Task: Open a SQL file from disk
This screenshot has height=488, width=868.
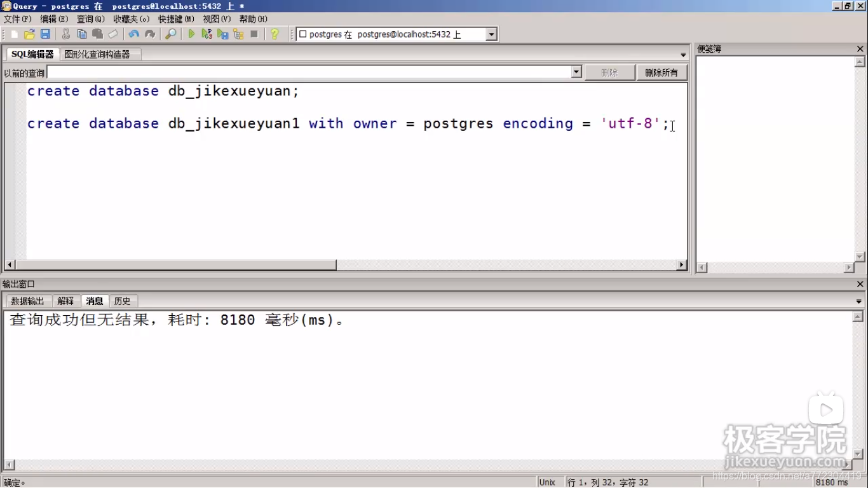Action: tap(29, 34)
